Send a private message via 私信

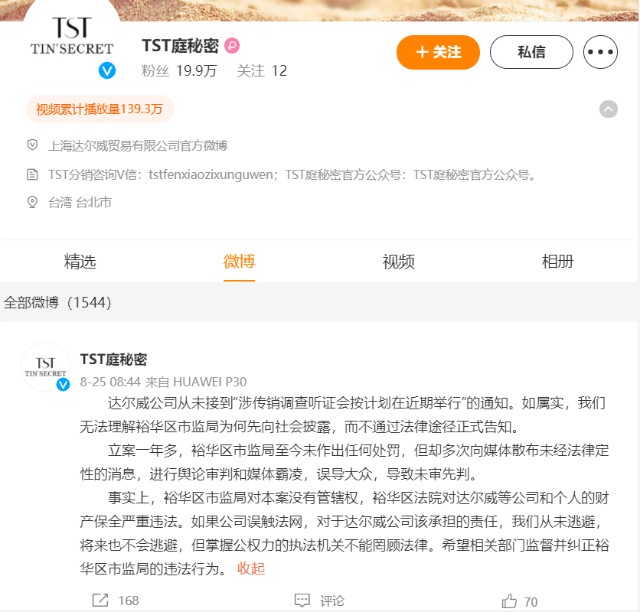tap(531, 52)
